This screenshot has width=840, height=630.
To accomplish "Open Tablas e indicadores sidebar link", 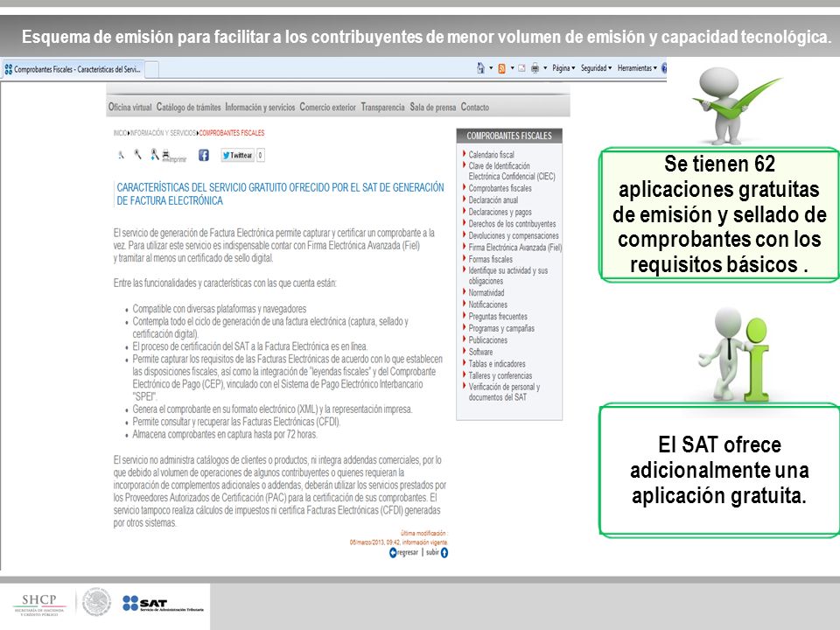I will coord(497,363).
